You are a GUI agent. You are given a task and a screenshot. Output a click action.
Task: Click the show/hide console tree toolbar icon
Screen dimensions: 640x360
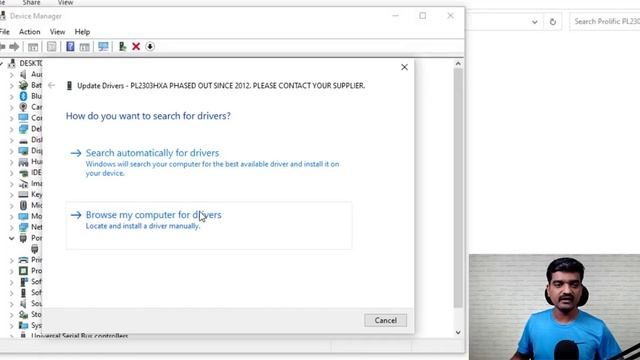pos(33,47)
